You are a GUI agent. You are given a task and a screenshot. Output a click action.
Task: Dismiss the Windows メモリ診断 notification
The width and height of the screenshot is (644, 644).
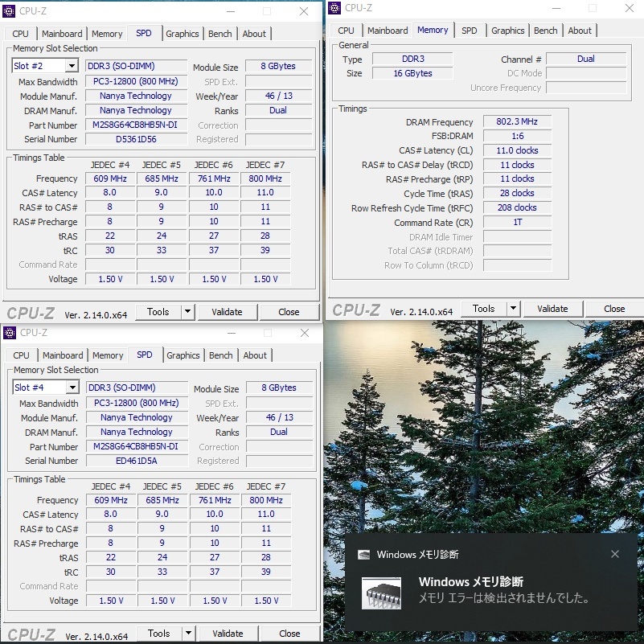click(614, 554)
